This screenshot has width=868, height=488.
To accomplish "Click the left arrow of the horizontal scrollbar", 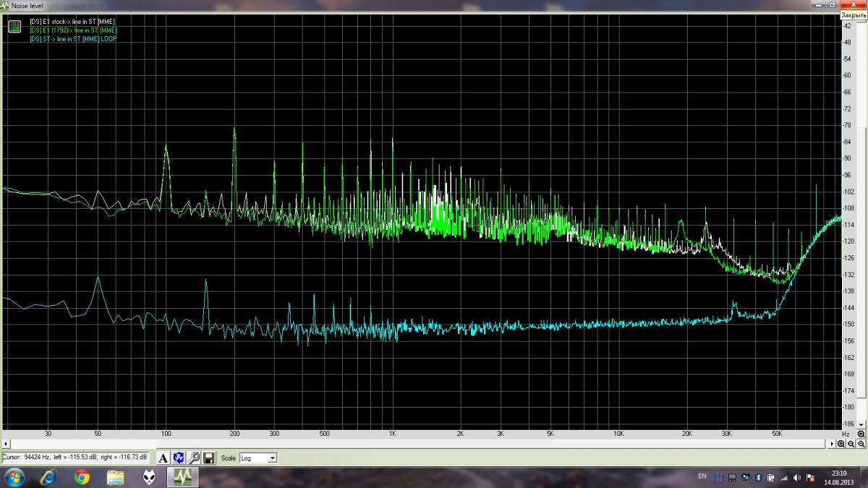I will coord(5,443).
